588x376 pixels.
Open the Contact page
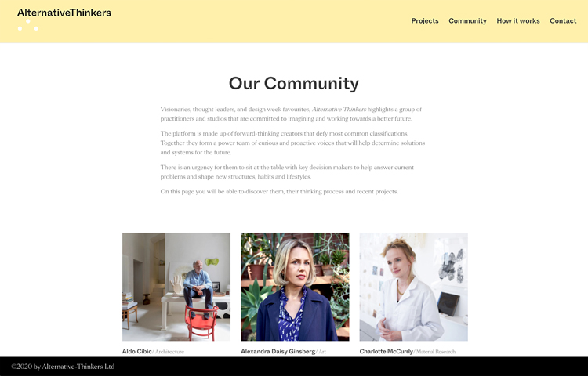coord(563,21)
